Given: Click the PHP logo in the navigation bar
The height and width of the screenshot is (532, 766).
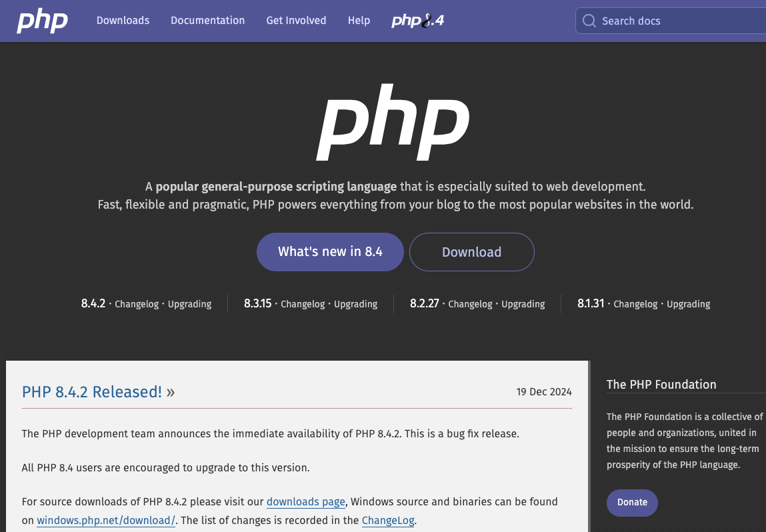Looking at the screenshot, I should pyautogui.click(x=41, y=21).
